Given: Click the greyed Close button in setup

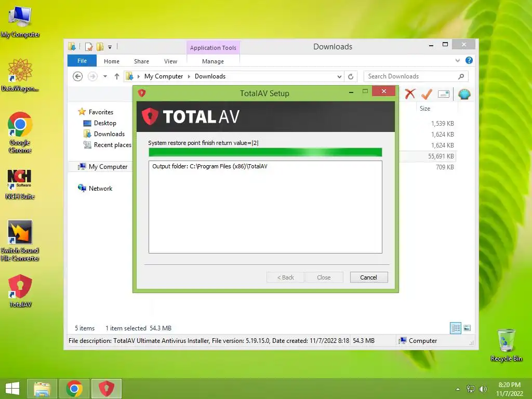Looking at the screenshot, I should pos(324,277).
